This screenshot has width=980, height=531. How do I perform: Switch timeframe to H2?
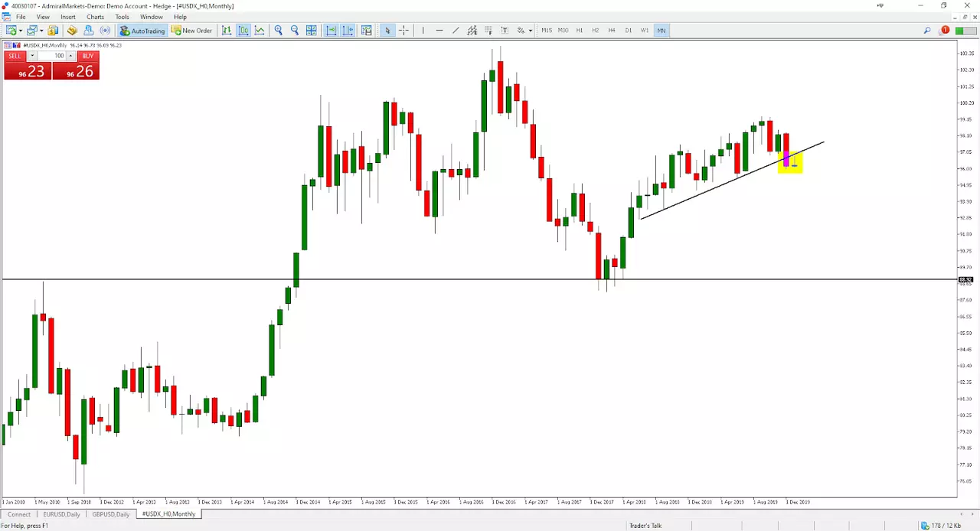point(595,31)
